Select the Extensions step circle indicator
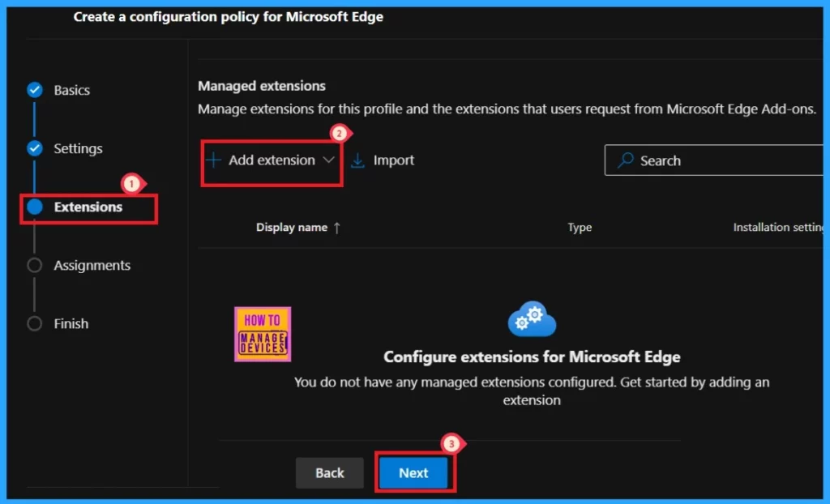 35,207
